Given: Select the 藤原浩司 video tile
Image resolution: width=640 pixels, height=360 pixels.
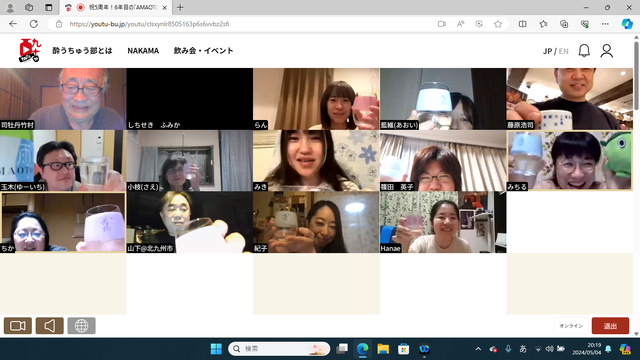Looking at the screenshot, I should click(x=570, y=99).
